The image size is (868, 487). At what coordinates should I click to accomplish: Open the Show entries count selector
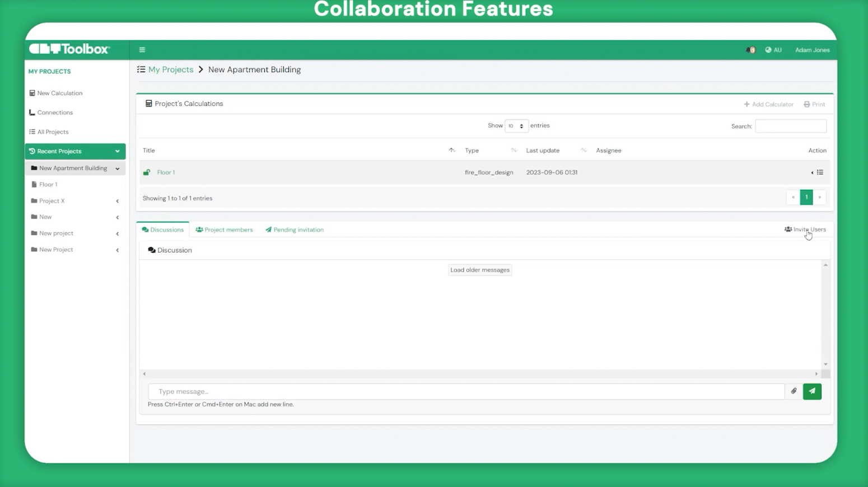click(x=516, y=125)
